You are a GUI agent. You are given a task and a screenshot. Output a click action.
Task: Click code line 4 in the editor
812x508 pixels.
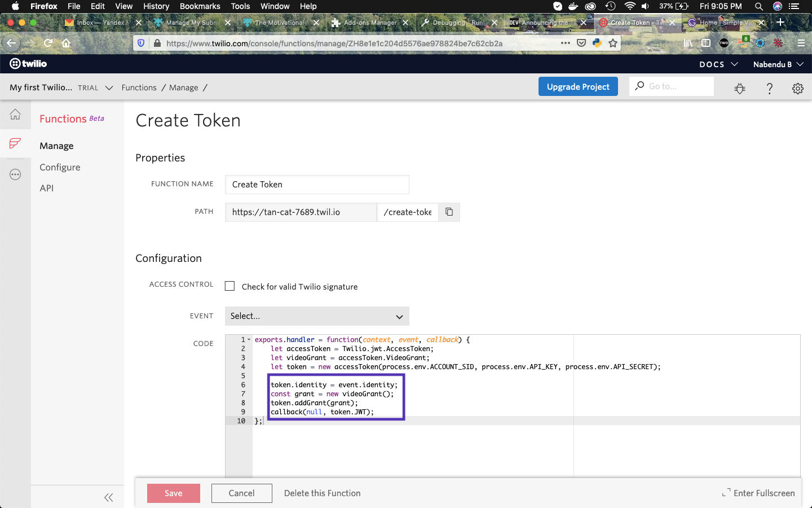pyautogui.click(x=457, y=367)
